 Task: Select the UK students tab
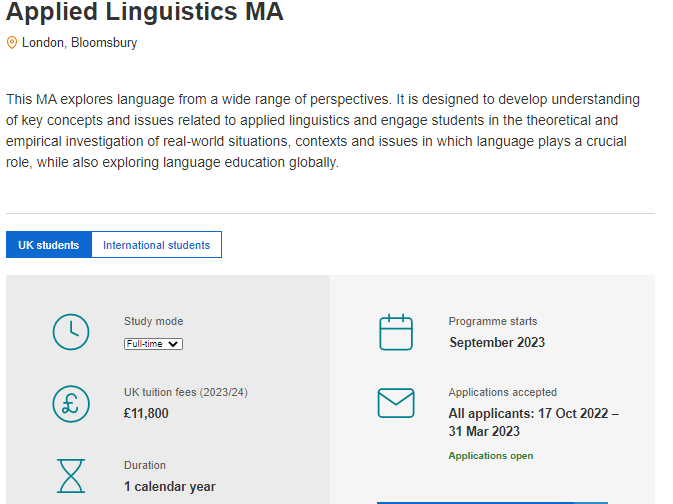(x=49, y=245)
